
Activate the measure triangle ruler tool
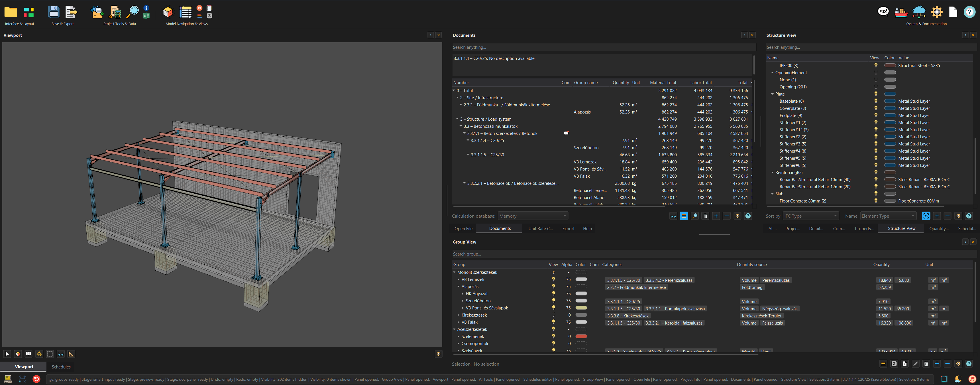click(71, 354)
